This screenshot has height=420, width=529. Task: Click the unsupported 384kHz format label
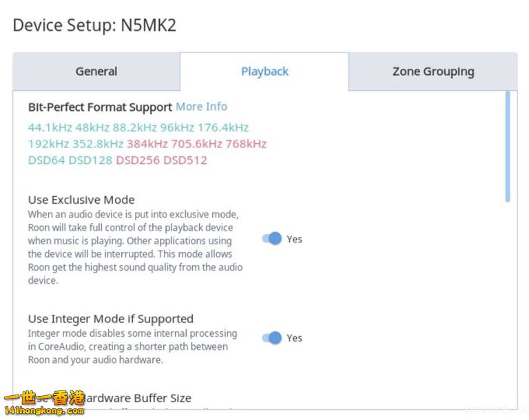[147, 144]
